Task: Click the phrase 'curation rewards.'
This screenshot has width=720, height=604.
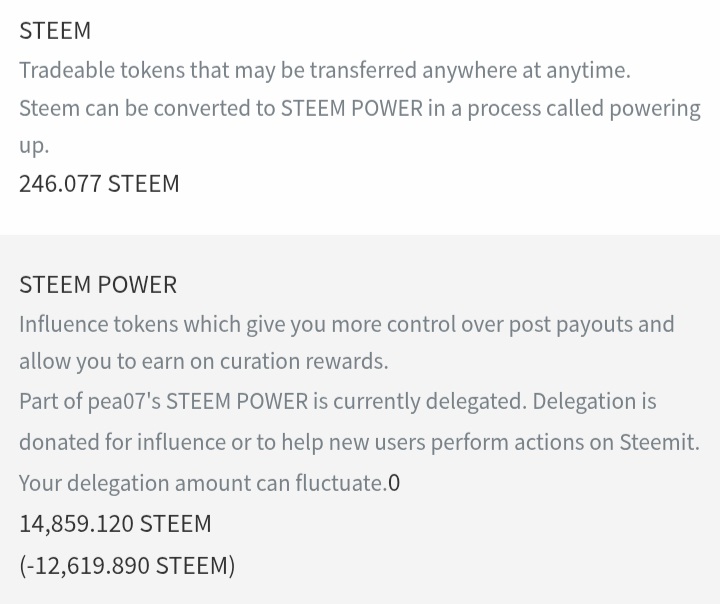Action: click(x=304, y=361)
